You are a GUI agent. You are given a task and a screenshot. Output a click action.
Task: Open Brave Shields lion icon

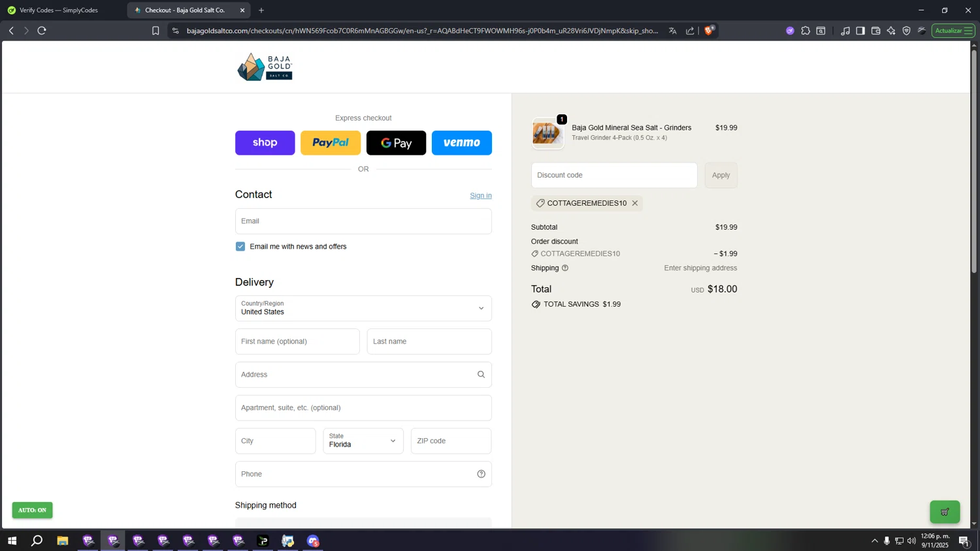pos(710,30)
